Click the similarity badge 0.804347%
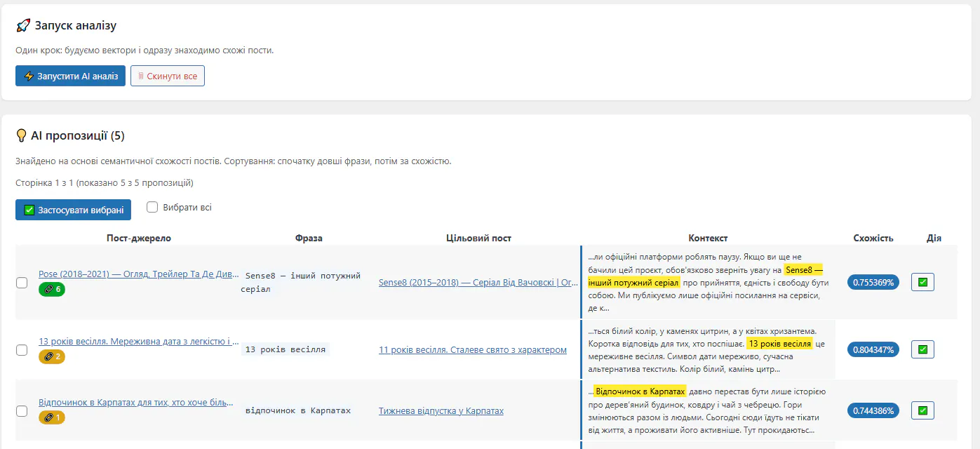The width and height of the screenshot is (980, 449). pos(873,349)
